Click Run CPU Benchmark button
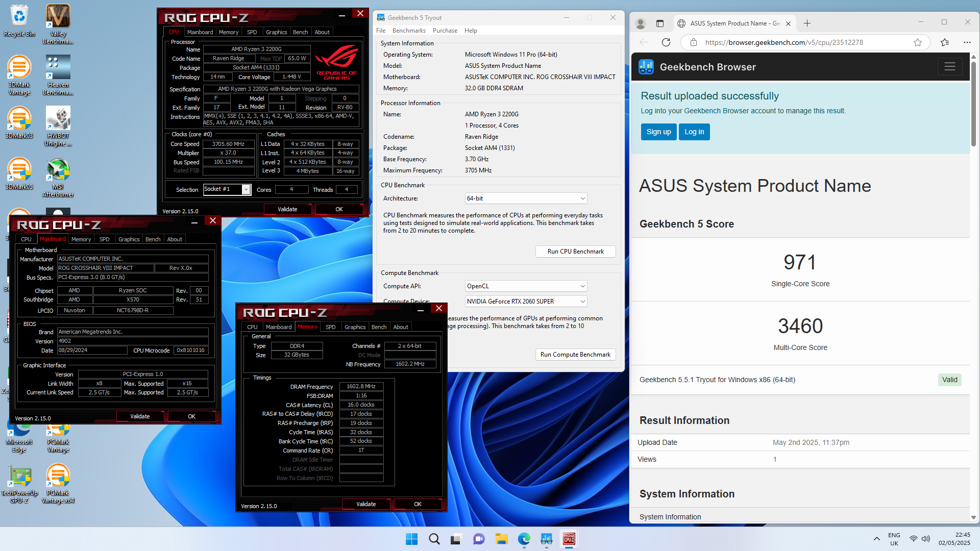This screenshot has height=551, width=980. point(575,252)
